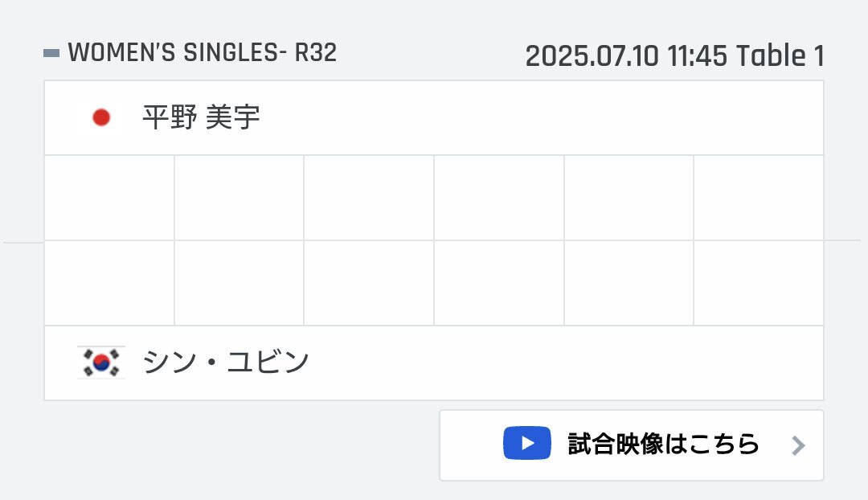Click the Japan flag icon
Screen dimensions: 868x500
click(x=101, y=117)
